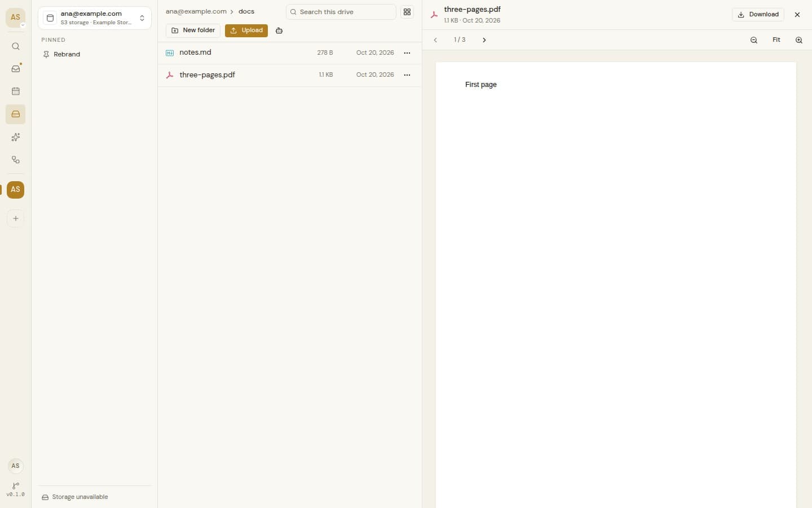Select the drive storage icon in sidebar
812x508 pixels.
point(16,115)
